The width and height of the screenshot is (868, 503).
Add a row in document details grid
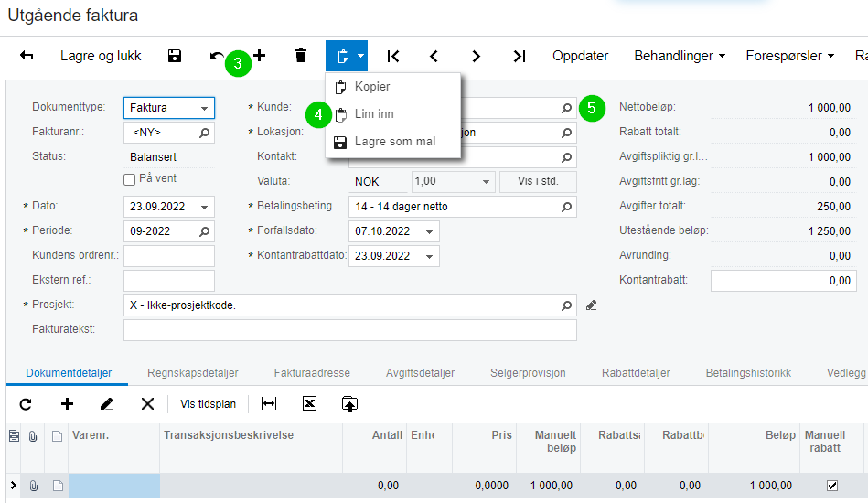pos(67,404)
